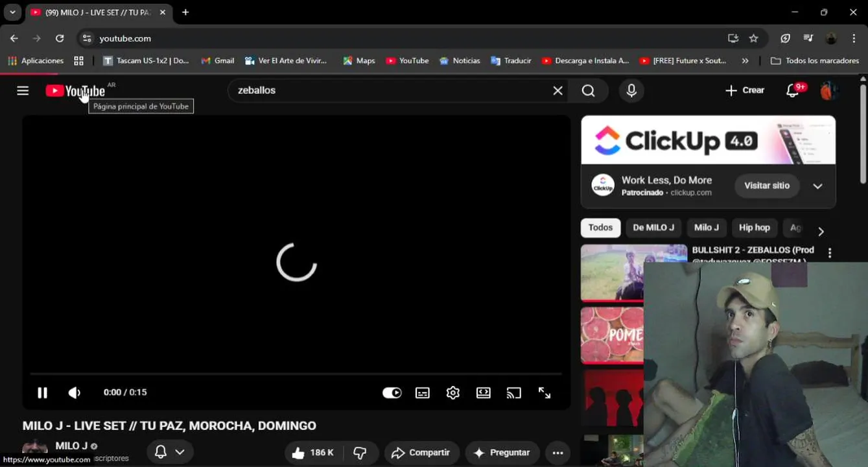Viewport: 868px width, 467px height.
Task: Reload the page
Action: click(60, 38)
